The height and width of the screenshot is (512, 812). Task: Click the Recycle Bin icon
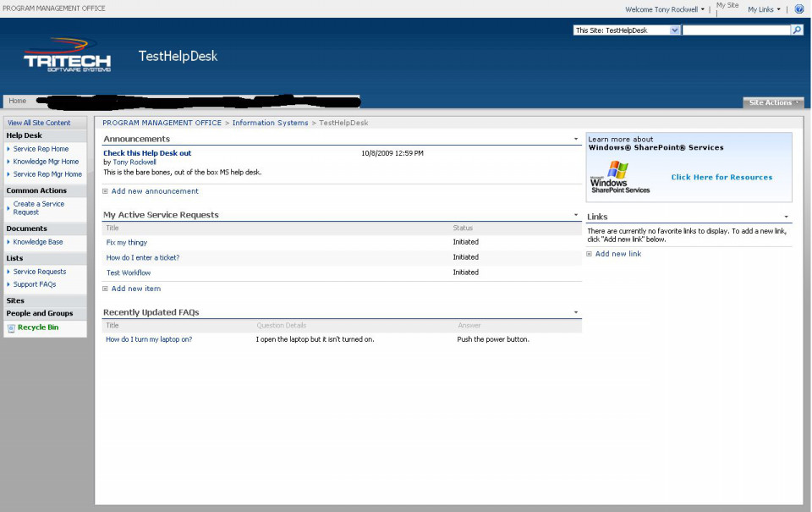pyautogui.click(x=11, y=328)
